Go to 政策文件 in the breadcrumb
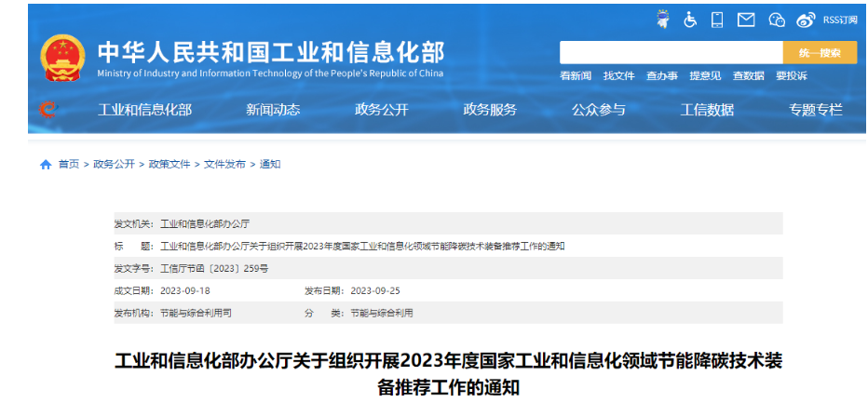The image size is (868, 416). [169, 165]
